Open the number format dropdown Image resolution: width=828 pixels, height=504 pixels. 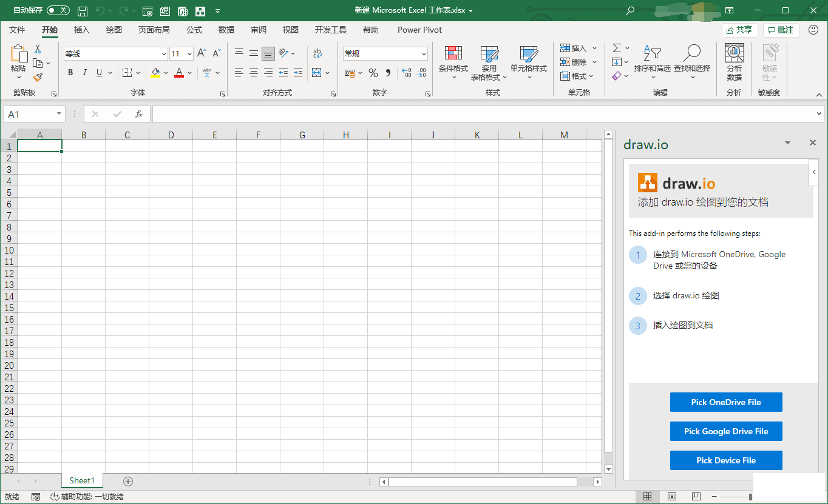pyautogui.click(x=424, y=54)
